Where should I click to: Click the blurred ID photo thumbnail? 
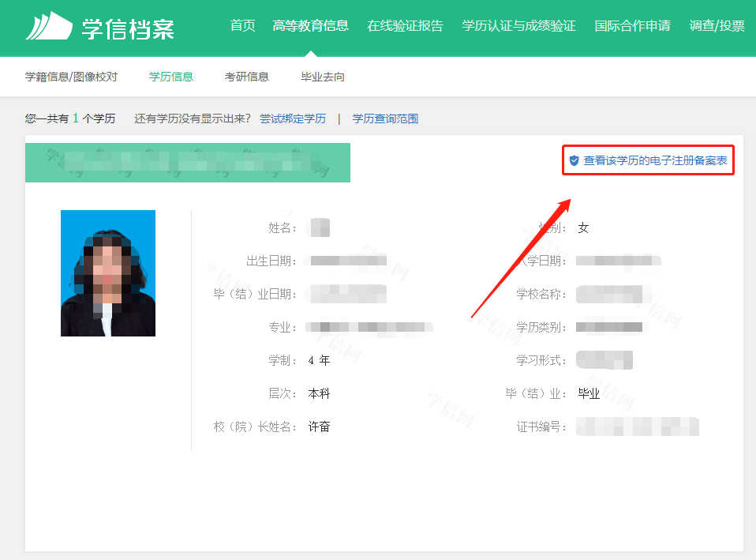tap(108, 273)
